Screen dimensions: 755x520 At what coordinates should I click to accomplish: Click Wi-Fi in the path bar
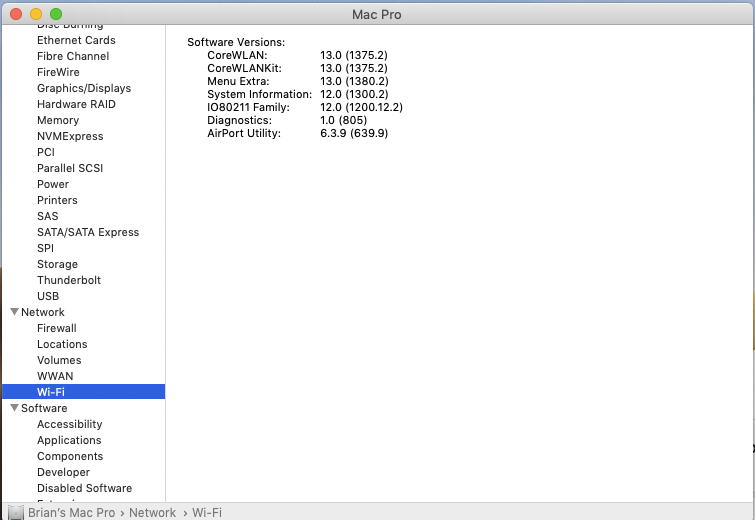pos(207,512)
